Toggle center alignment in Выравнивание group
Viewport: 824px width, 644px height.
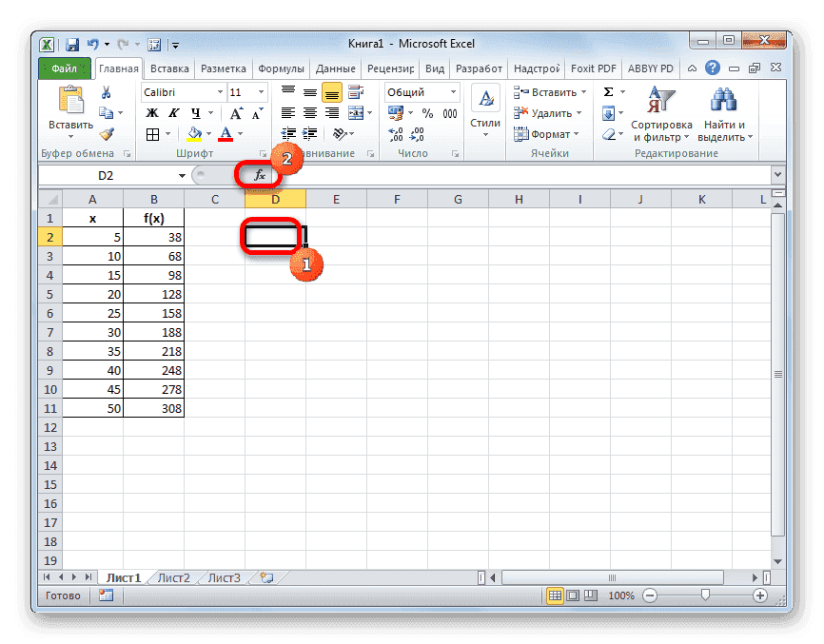coord(310,112)
